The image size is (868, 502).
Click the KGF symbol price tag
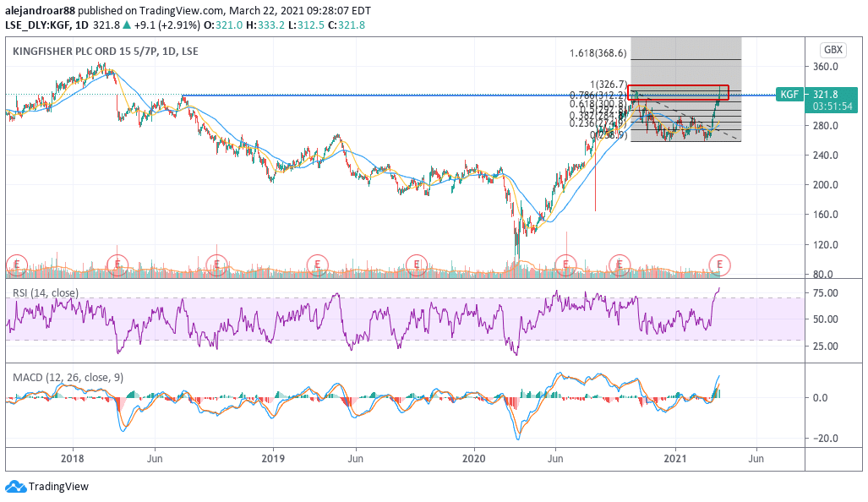point(789,95)
